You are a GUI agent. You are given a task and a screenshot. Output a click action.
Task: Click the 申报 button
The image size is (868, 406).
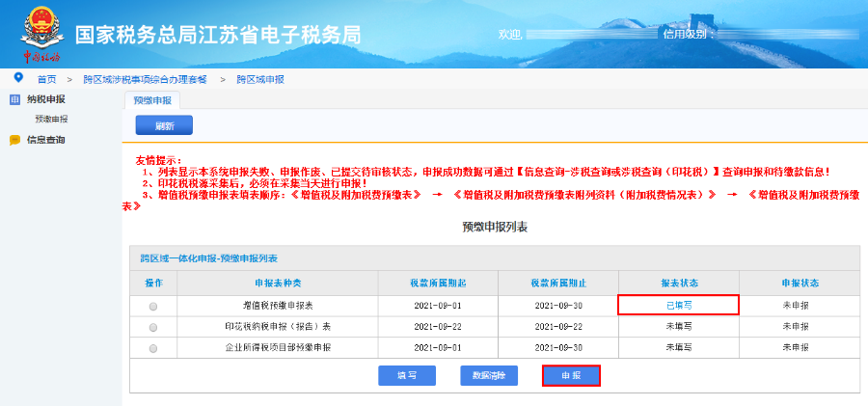pos(571,375)
